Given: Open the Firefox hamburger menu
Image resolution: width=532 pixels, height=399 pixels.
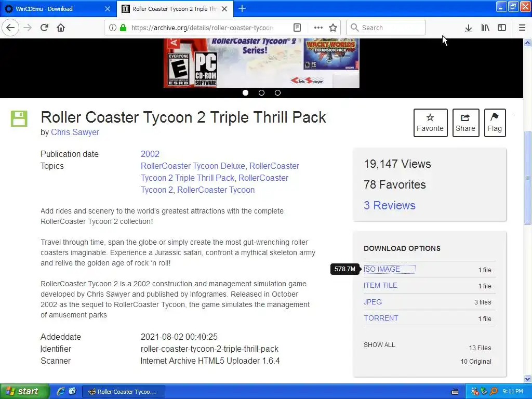Looking at the screenshot, I should [x=522, y=28].
